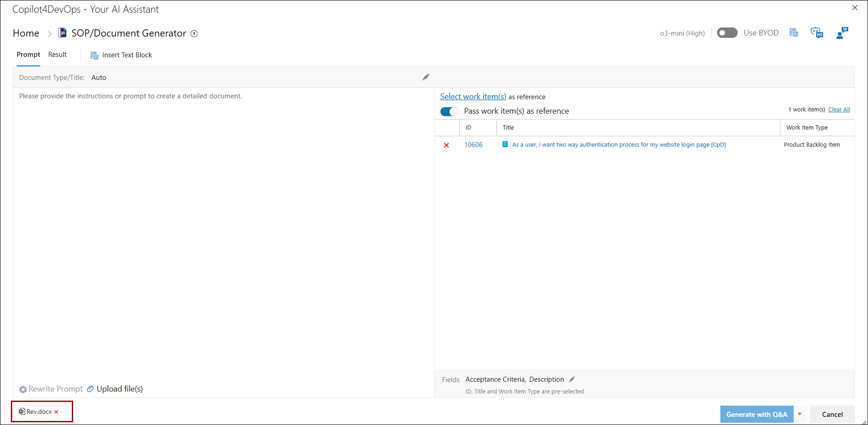
Task: Enable the Use BYOD toggle
Action: (727, 33)
